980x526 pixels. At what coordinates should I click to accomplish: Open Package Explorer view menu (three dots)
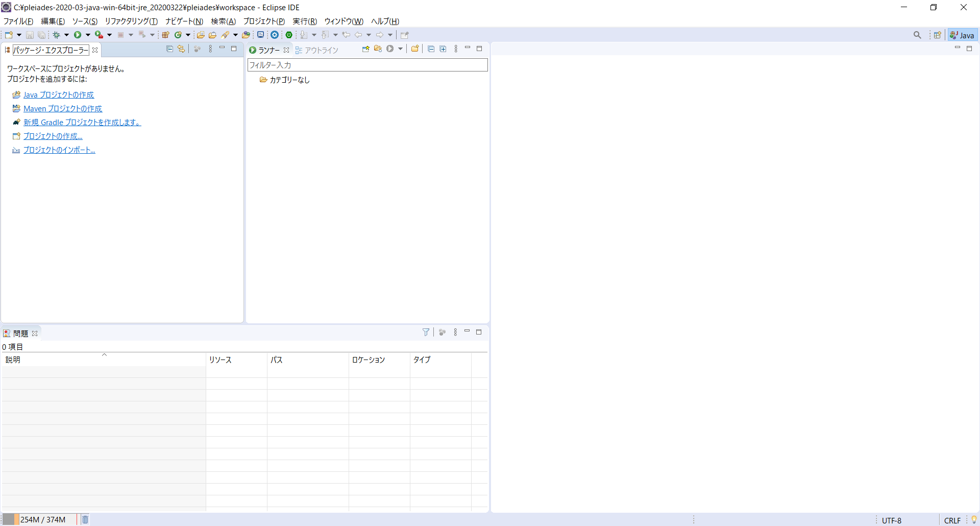click(210, 49)
